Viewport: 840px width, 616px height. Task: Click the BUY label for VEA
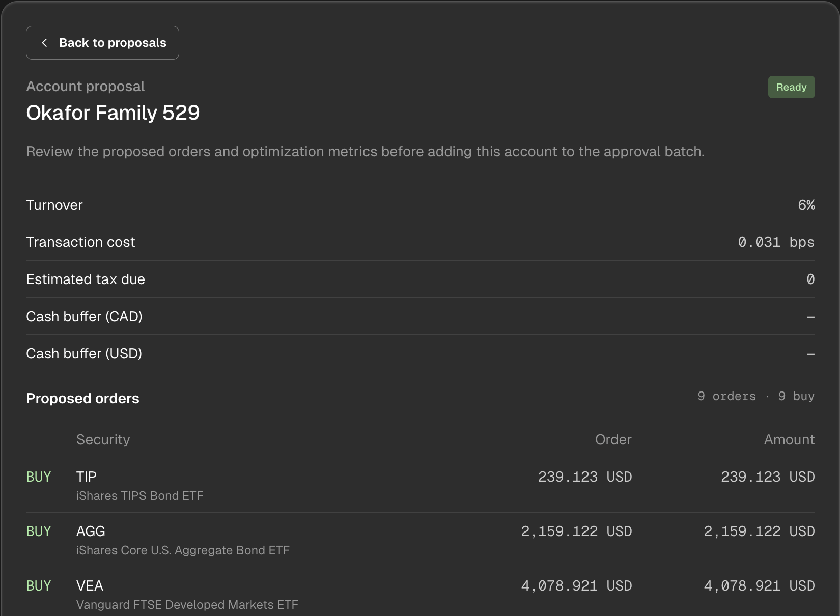pyautogui.click(x=39, y=585)
